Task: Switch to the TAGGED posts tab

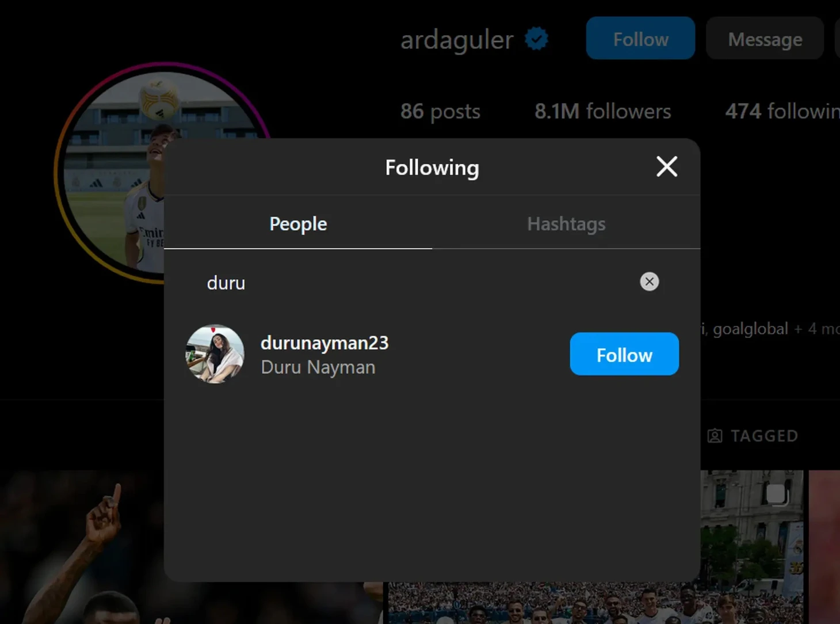Action: pos(753,436)
